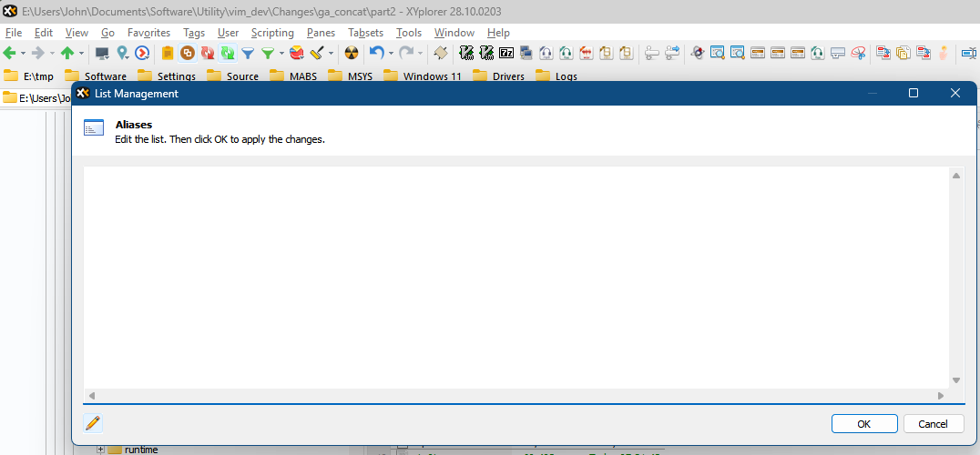Expand the runtime folder tree node

pos(101,450)
